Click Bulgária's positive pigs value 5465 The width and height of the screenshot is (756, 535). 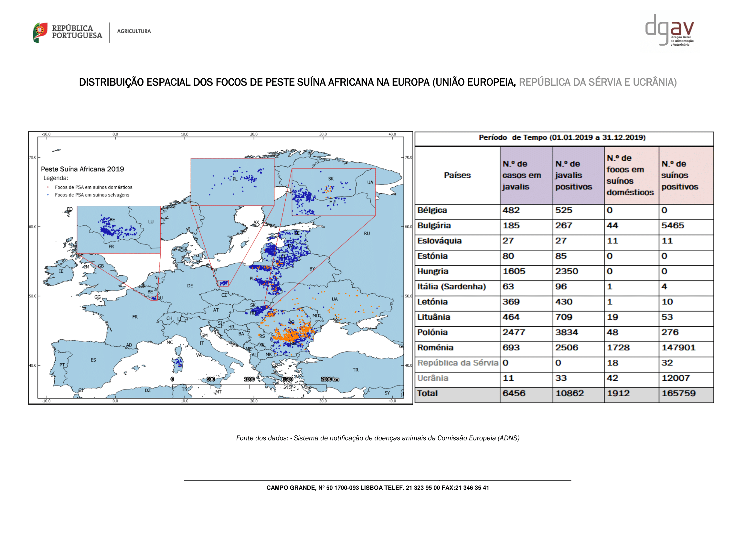point(673,226)
